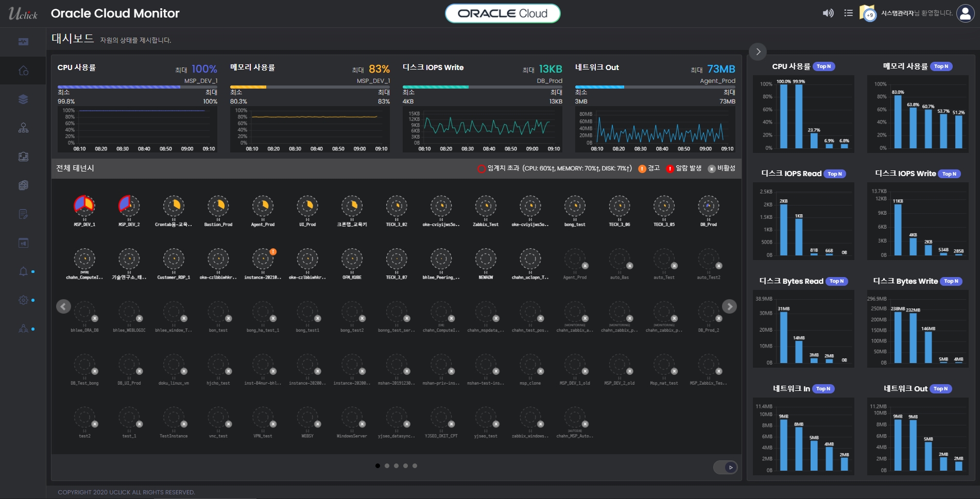Click the CPU 사용률 Top N badge
980x499 pixels.
[x=824, y=66]
